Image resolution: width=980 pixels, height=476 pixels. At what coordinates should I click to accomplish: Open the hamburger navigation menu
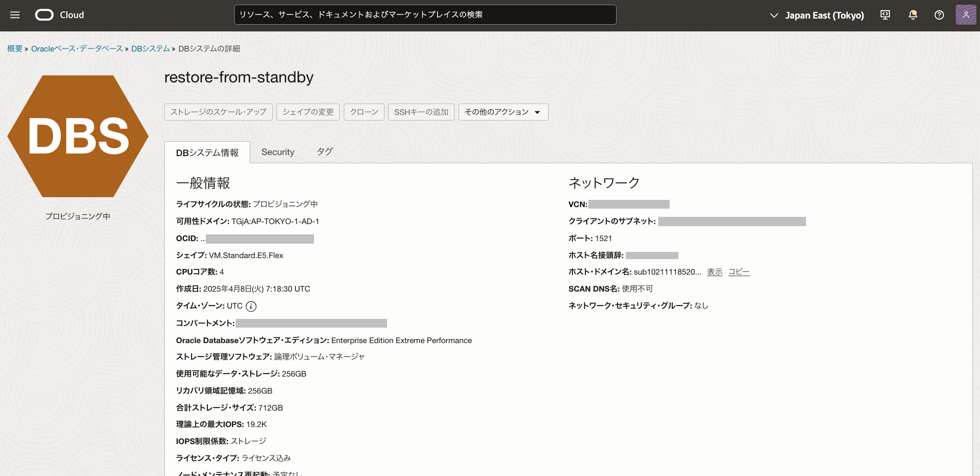[15, 15]
